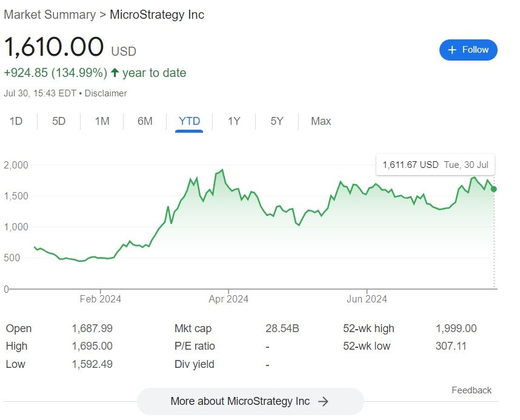This screenshot has width=520, height=420.
Task: Click the arrow icon beside More about MicroStrategy
Action: click(x=323, y=401)
